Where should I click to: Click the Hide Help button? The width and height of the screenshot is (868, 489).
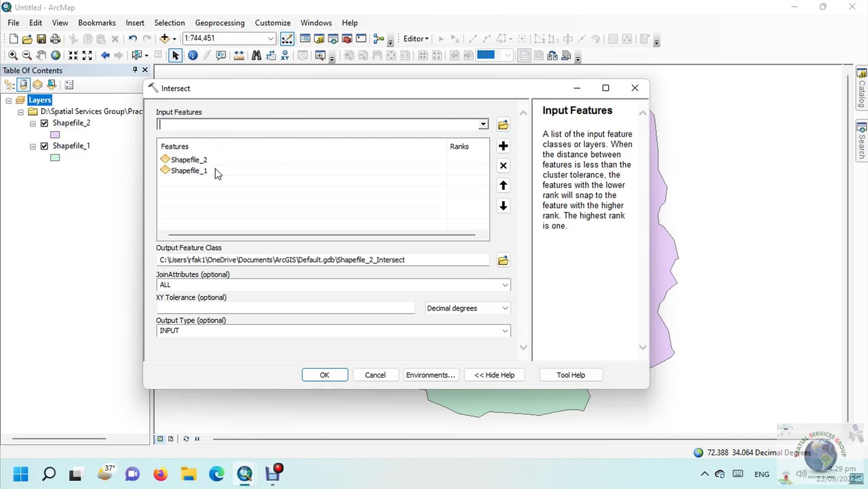coord(494,375)
